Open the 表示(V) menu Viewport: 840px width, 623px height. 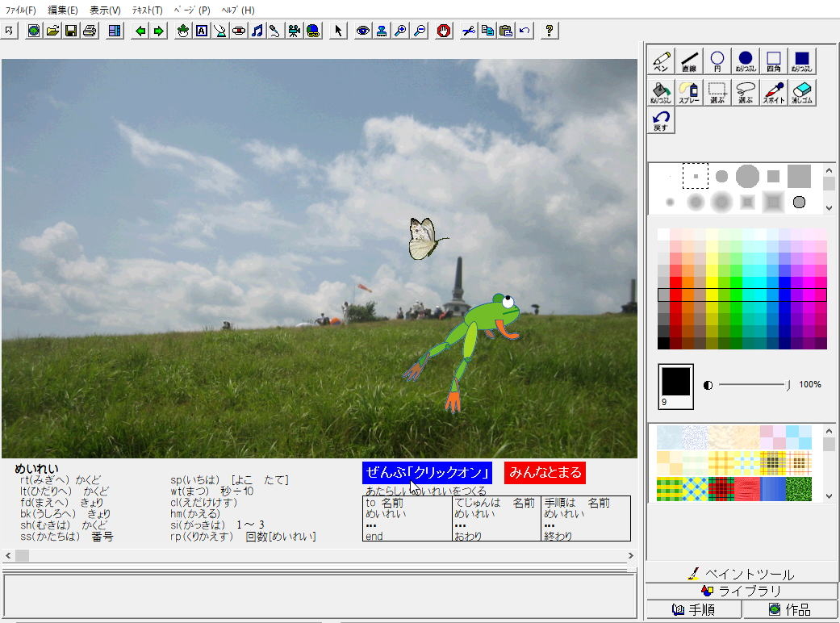pyautogui.click(x=105, y=10)
